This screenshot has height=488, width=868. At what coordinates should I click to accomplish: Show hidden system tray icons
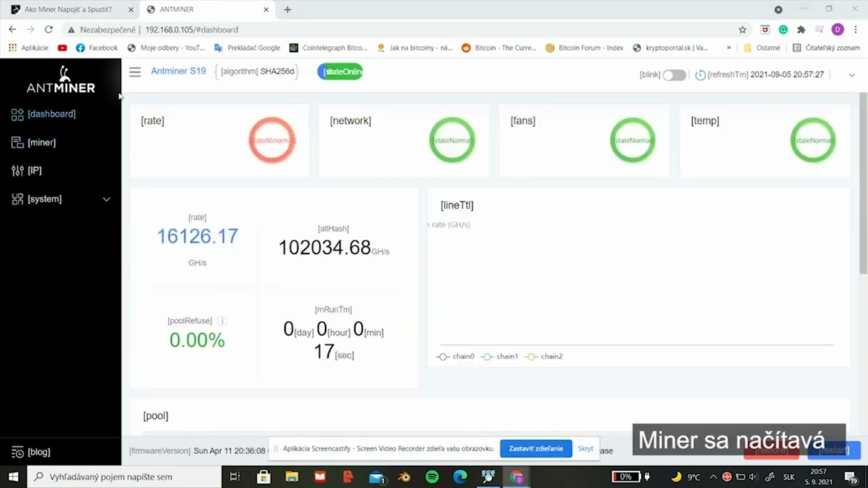tap(713, 476)
